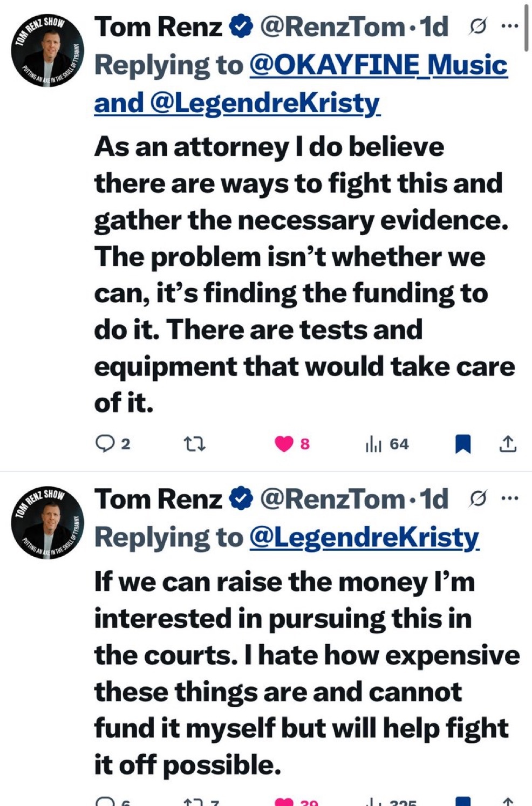Image resolution: width=532 pixels, height=806 pixels.
Task: Click verified badge on the first tweet
Action: point(241,26)
